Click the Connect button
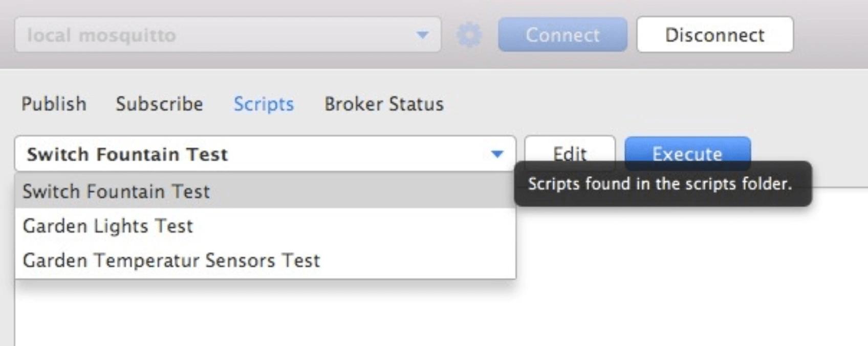The height and width of the screenshot is (346, 868). [x=562, y=35]
